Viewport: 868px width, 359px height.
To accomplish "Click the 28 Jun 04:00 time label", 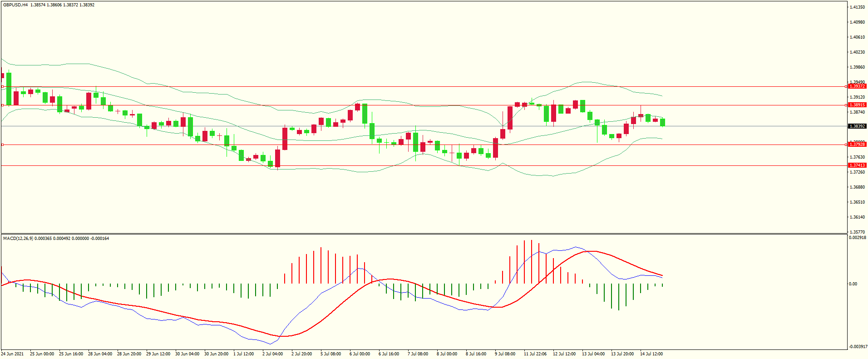I will [100, 354].
